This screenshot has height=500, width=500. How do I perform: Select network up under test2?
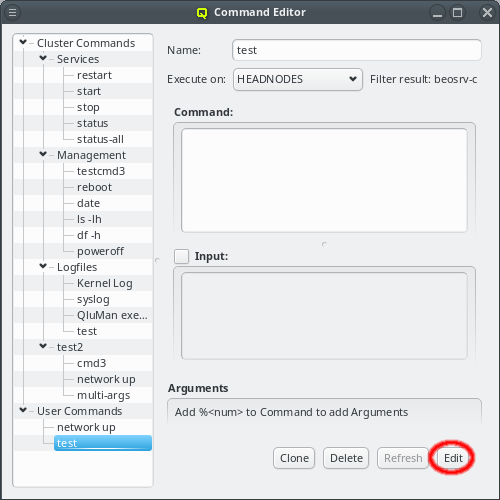[x=106, y=379]
